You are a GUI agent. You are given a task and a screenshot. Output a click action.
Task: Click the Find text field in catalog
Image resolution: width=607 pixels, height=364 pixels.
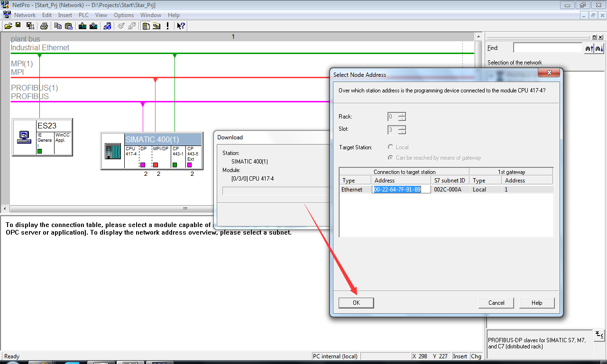tap(548, 48)
